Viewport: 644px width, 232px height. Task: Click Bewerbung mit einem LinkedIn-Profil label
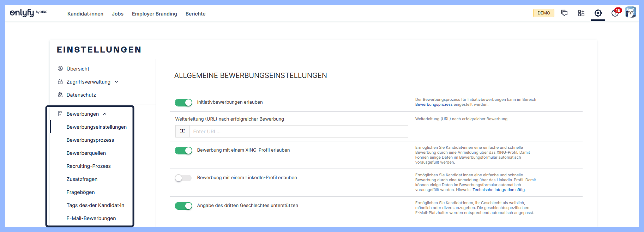pos(247,178)
